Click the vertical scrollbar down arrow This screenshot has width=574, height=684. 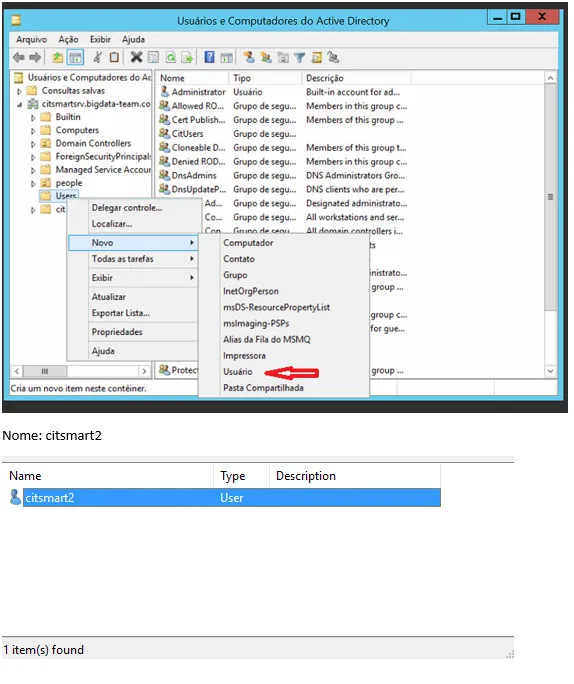[x=550, y=371]
